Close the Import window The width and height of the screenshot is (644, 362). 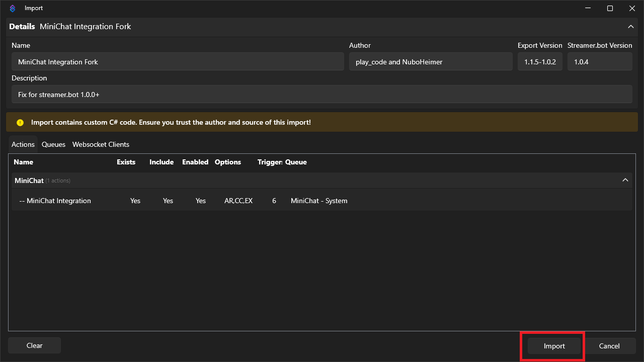click(x=632, y=8)
